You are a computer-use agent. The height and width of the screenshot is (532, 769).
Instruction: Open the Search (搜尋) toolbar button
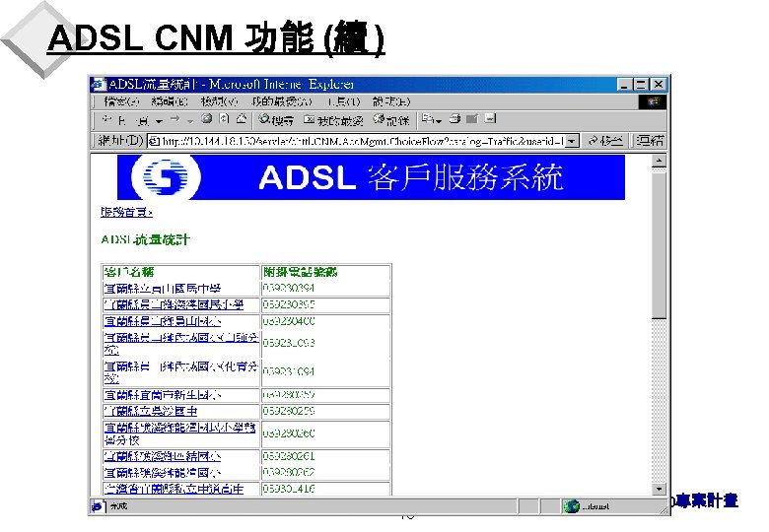point(276,119)
